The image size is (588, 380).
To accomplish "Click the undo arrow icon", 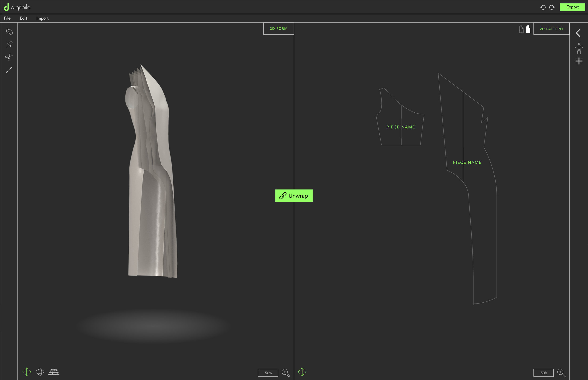I will 543,7.
